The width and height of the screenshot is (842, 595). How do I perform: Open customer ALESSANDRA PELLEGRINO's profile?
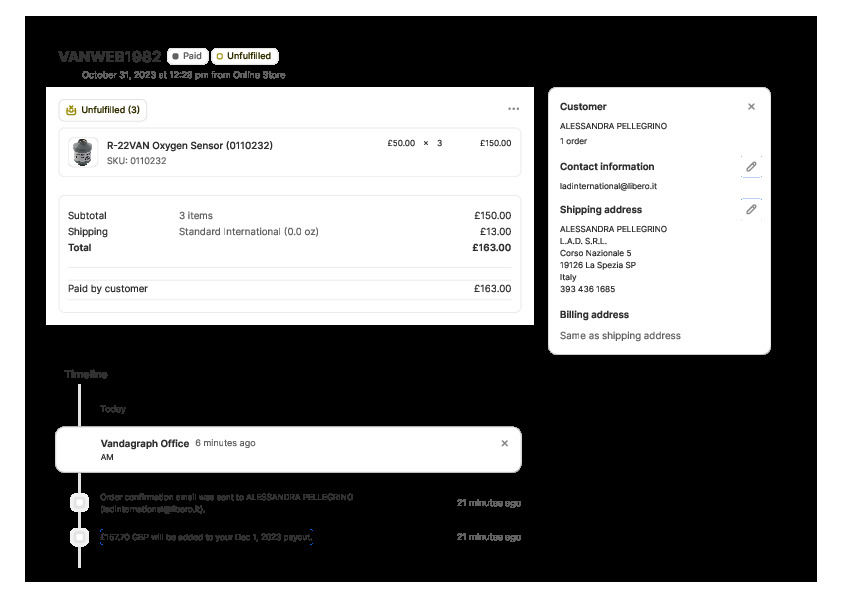(613, 127)
